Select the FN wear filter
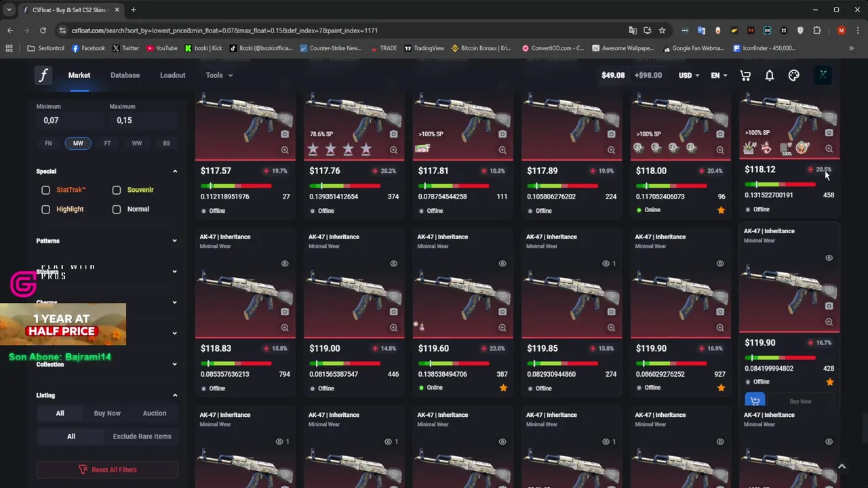The height and width of the screenshot is (488, 868). (48, 143)
